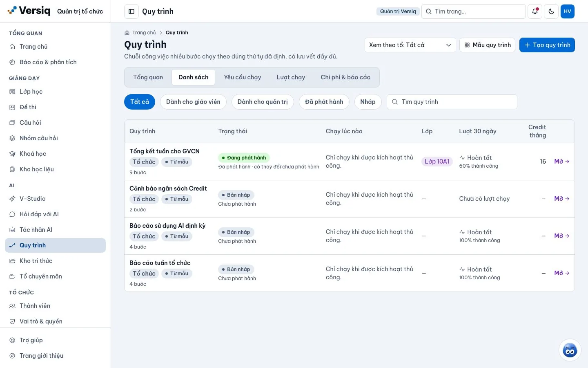This screenshot has height=368, width=588.
Task: Launch V-Studio from sidebar
Action: [55, 199]
